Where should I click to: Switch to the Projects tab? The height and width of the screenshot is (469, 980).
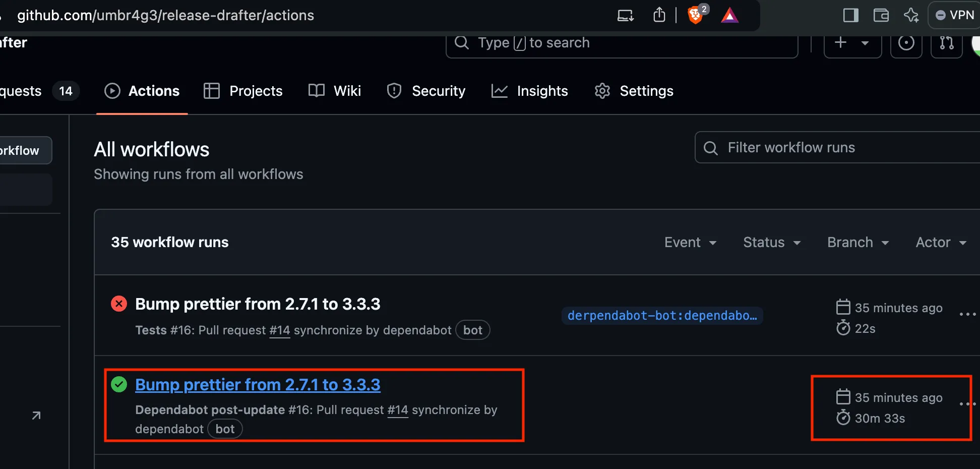(243, 91)
